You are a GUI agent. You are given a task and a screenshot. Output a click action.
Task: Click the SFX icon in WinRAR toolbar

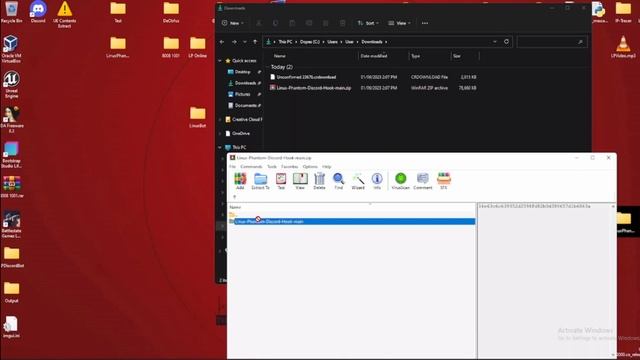tap(444, 181)
